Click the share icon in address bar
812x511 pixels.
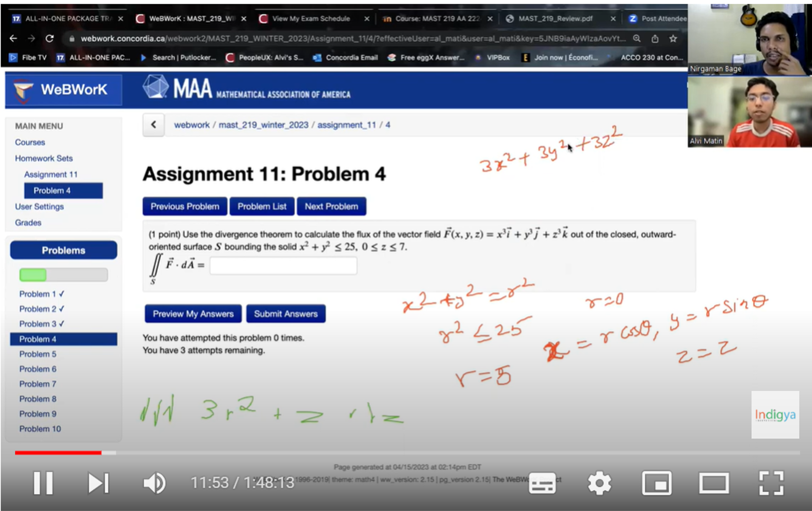tap(655, 39)
